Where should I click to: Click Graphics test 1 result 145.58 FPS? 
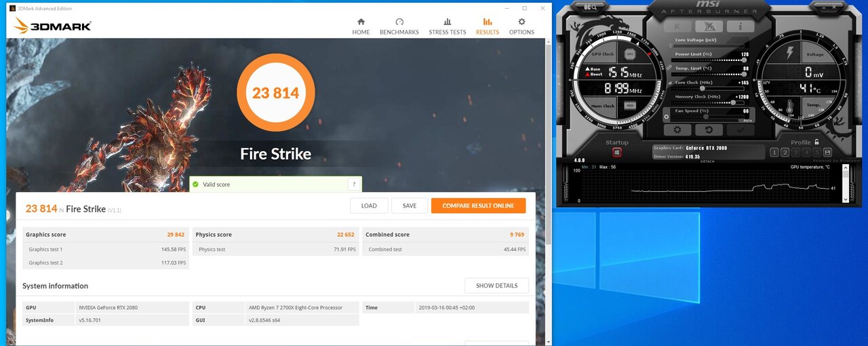[x=174, y=250]
